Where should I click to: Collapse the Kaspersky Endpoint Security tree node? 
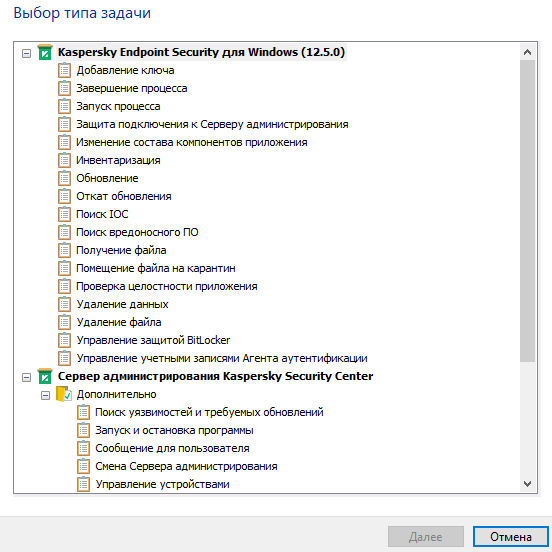[x=26, y=54]
